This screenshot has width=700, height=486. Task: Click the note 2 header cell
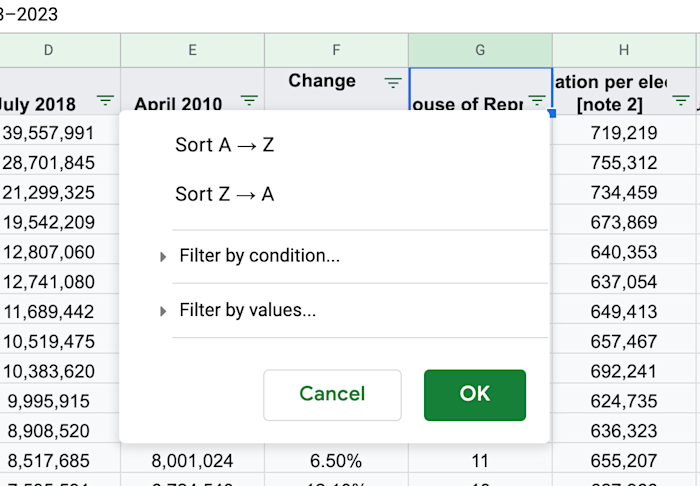[624, 91]
